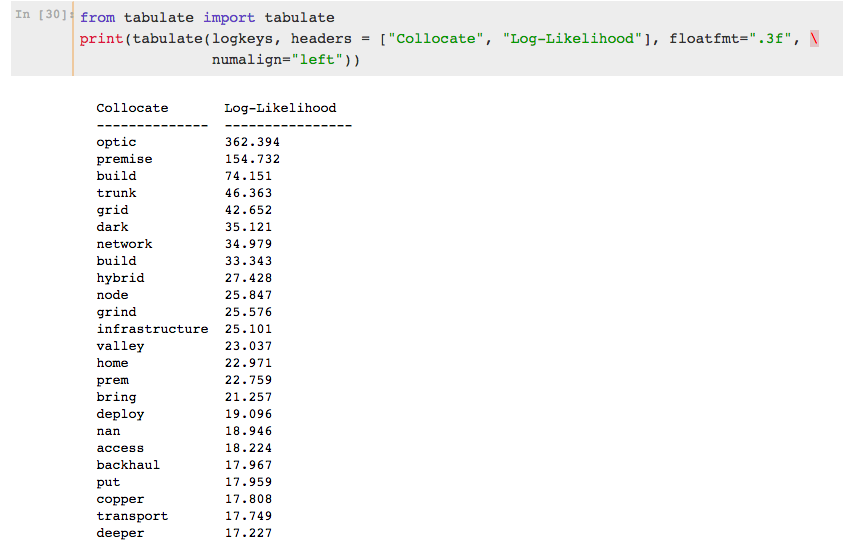Select the value 22.971

click(248, 363)
